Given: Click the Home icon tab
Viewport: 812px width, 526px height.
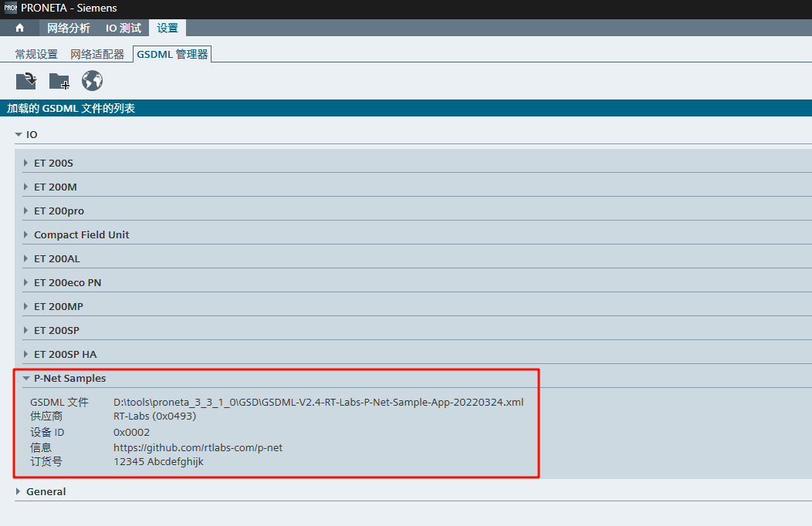Looking at the screenshot, I should coord(19,28).
